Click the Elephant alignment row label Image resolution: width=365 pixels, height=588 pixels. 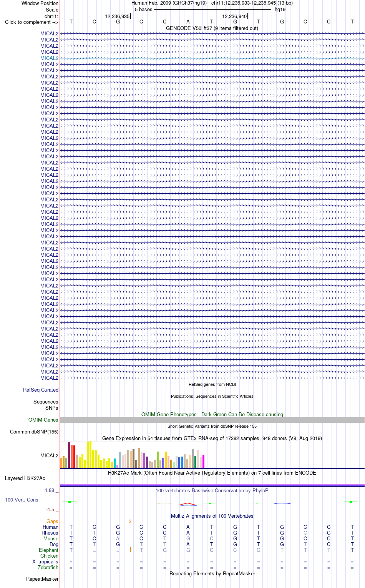click(48, 550)
